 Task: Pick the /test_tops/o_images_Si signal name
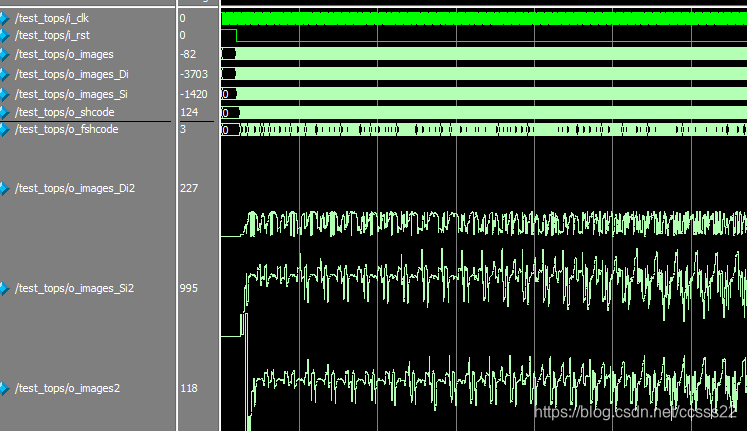[71, 95]
